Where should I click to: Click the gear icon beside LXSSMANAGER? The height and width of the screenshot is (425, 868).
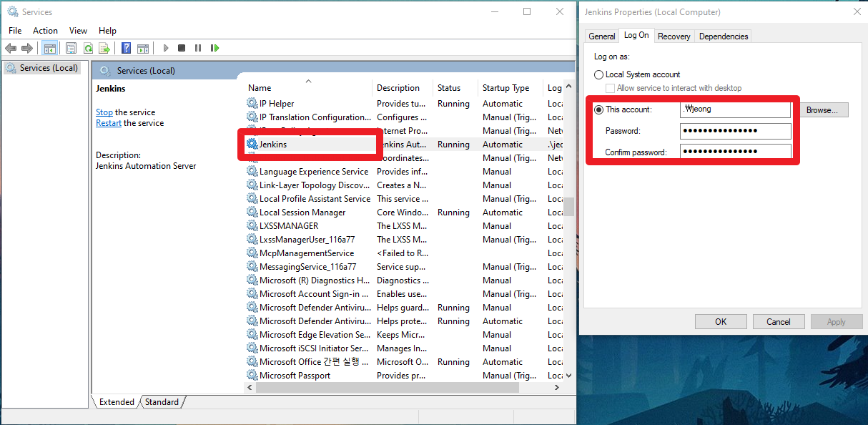252,226
